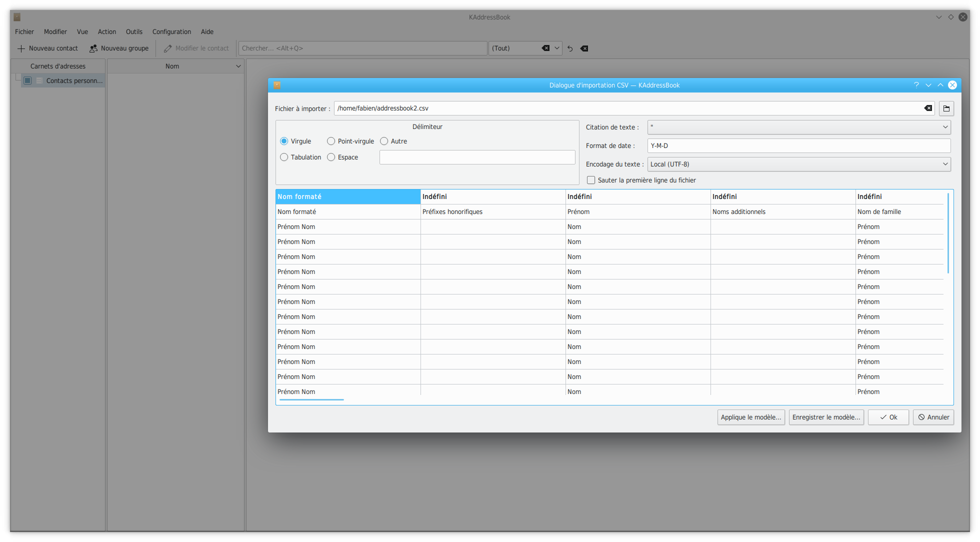Click Nom formaté column header
The height and width of the screenshot is (542, 980).
point(347,196)
